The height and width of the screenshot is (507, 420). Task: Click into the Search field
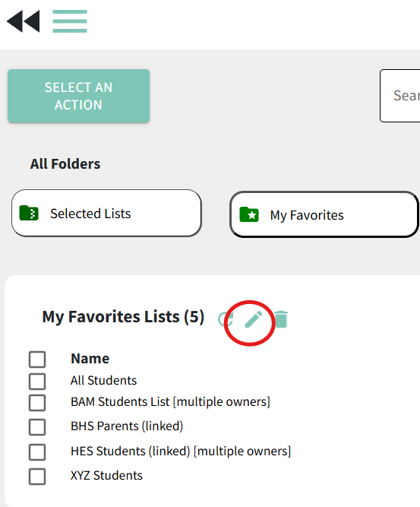click(400, 96)
